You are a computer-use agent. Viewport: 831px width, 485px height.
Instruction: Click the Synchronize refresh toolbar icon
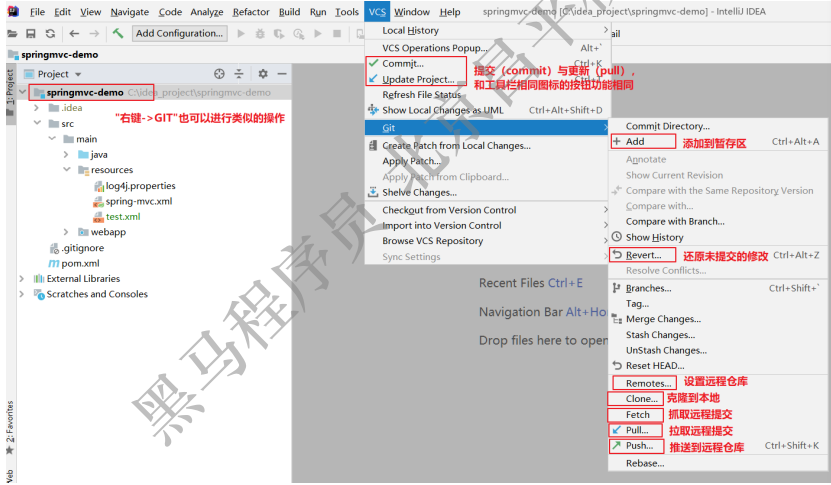pos(50,34)
